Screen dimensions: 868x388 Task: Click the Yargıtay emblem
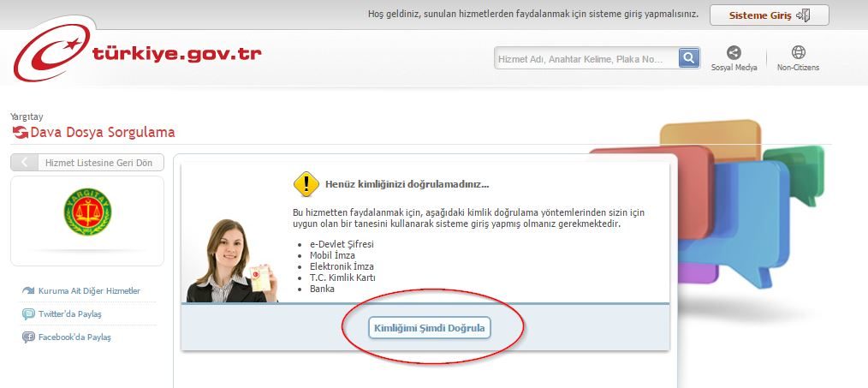click(x=87, y=212)
